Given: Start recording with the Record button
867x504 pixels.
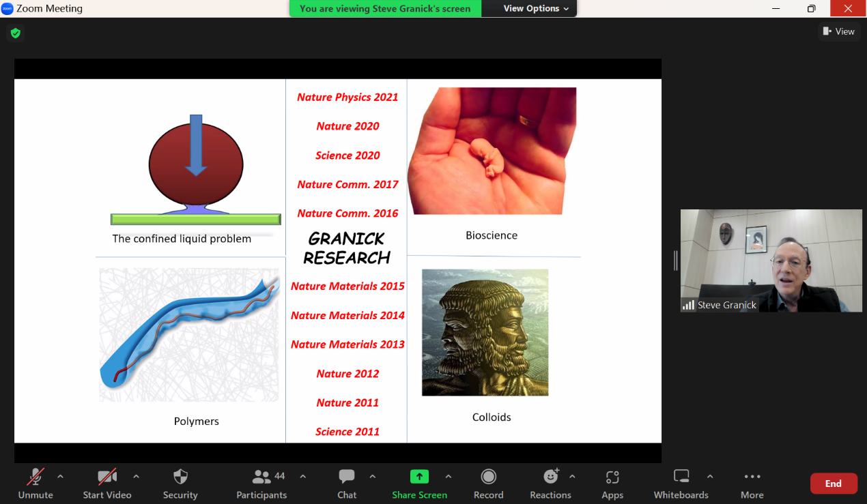Looking at the screenshot, I should point(488,483).
